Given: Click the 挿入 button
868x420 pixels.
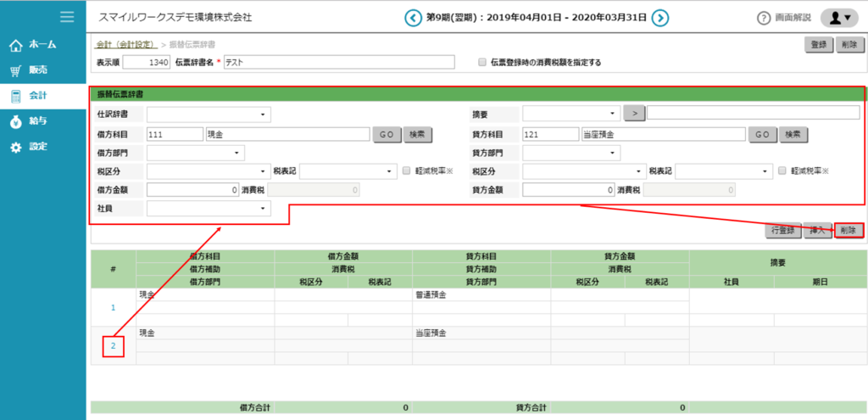Looking at the screenshot, I should 816,231.
